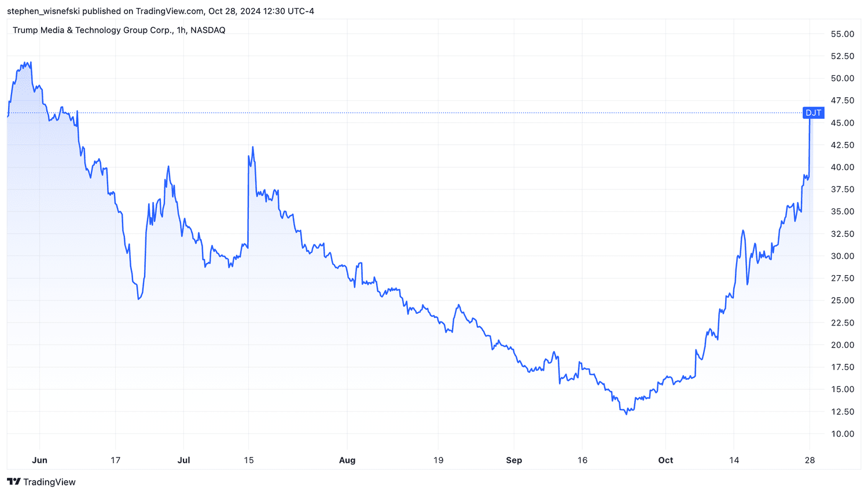Click the 'Oct' date axis label
Image resolution: width=868 pixels, height=494 pixels.
point(666,460)
